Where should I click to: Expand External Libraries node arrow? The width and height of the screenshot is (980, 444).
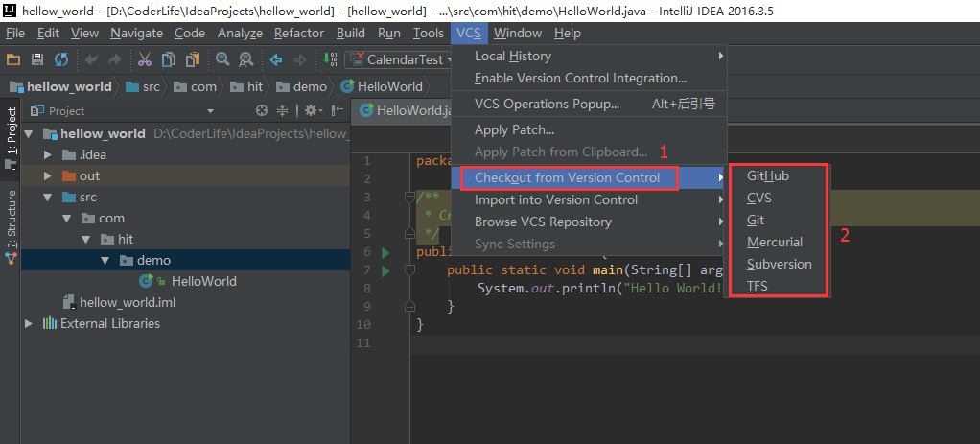click(28, 324)
